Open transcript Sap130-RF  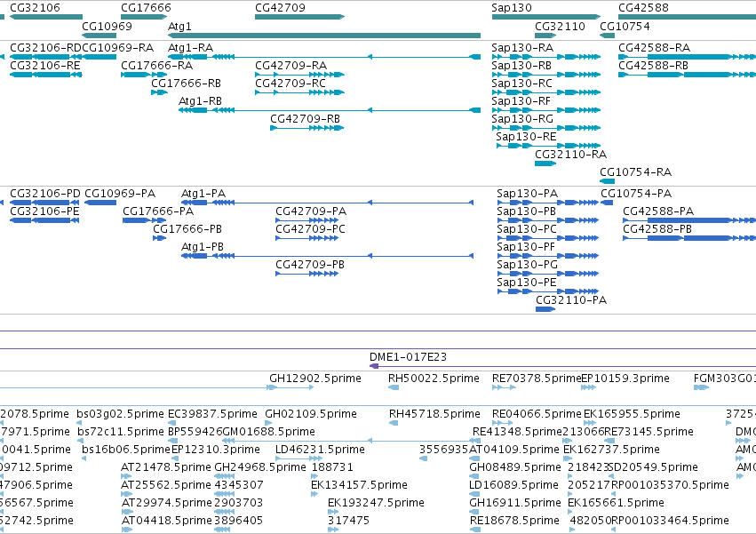click(x=521, y=101)
